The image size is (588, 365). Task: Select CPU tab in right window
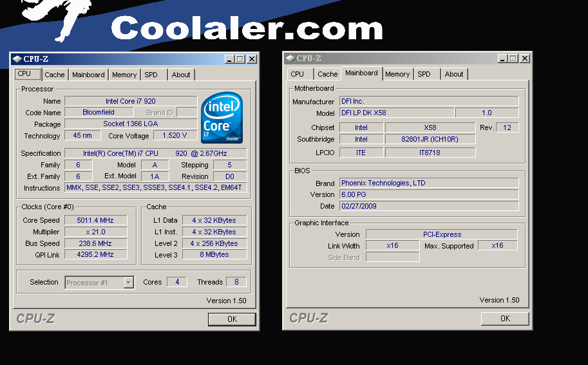tap(300, 74)
